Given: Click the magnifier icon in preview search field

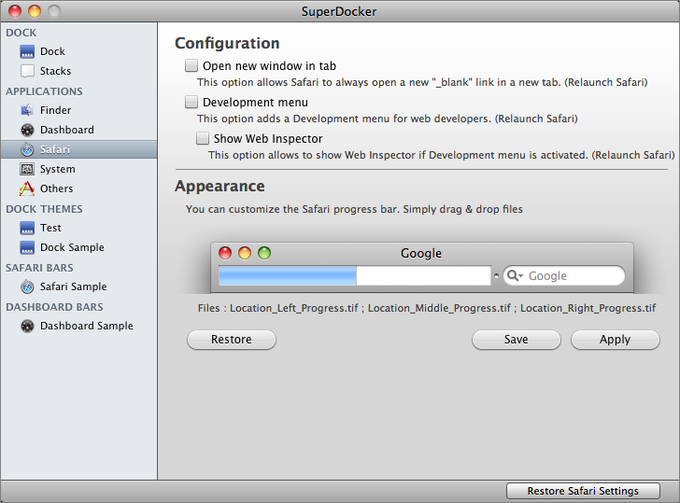Looking at the screenshot, I should (515, 275).
